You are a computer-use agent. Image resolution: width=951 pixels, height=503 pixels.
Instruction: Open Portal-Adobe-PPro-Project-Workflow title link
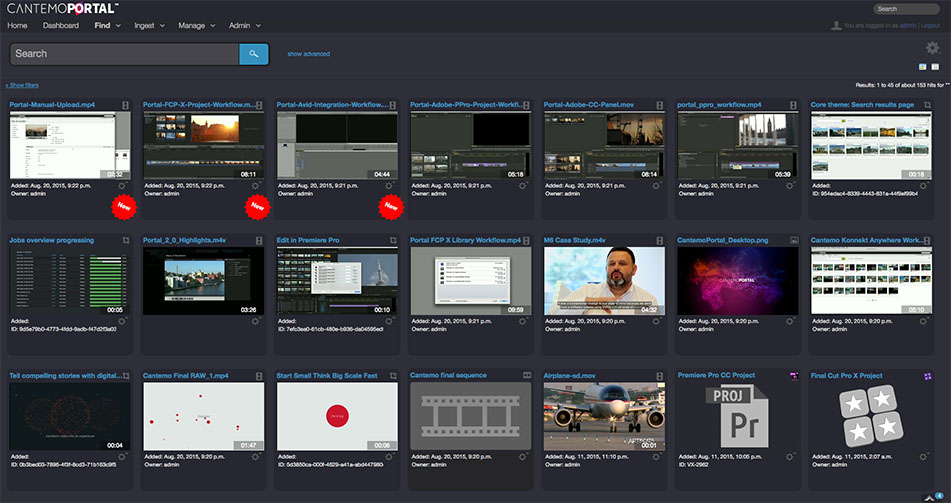(x=465, y=105)
